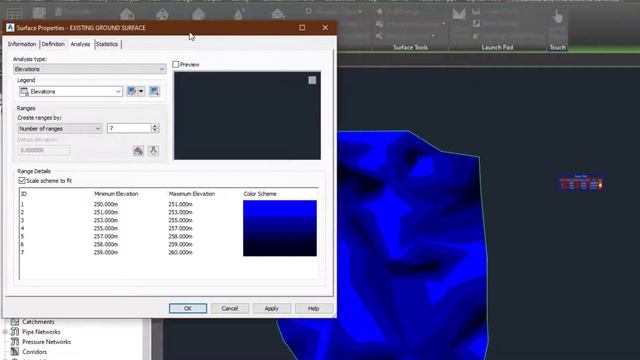Run analysis with the down-arrow icon
This screenshot has width=640, height=360.
coord(153,151)
